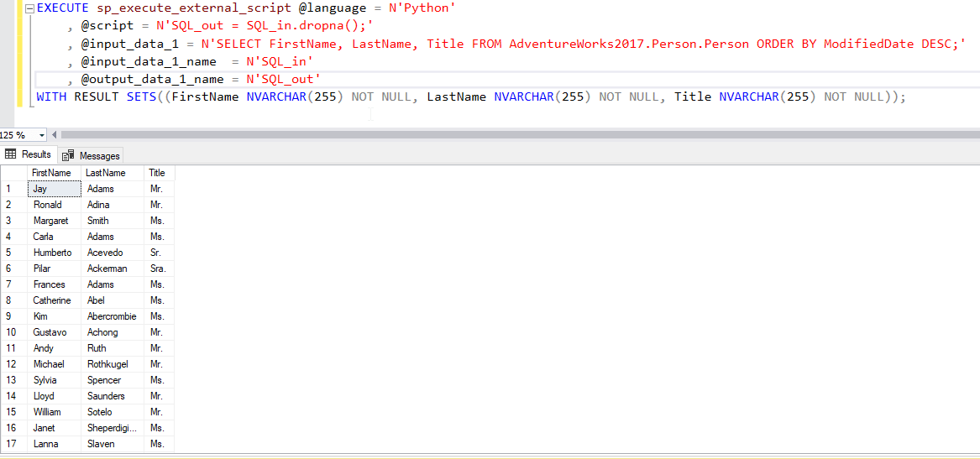Select row header 1
Screen dimensions: 980x459
click(x=13, y=189)
